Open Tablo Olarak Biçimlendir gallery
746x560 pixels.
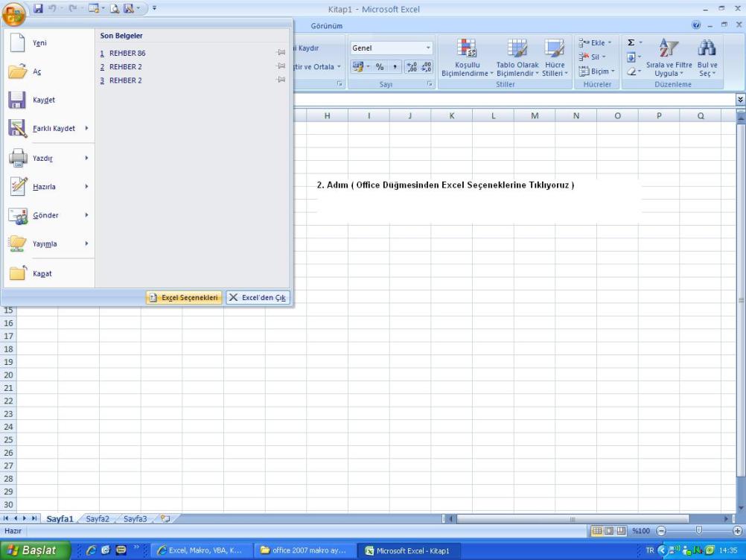pyautogui.click(x=517, y=57)
